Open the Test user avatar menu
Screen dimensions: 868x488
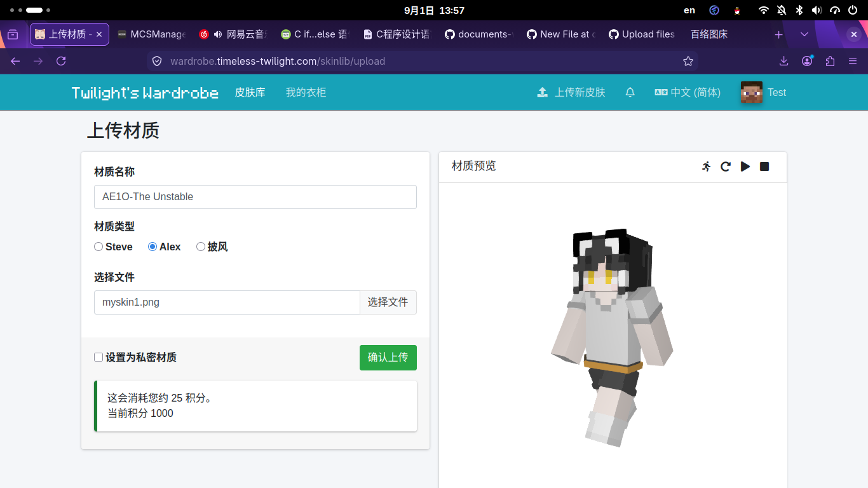(751, 92)
